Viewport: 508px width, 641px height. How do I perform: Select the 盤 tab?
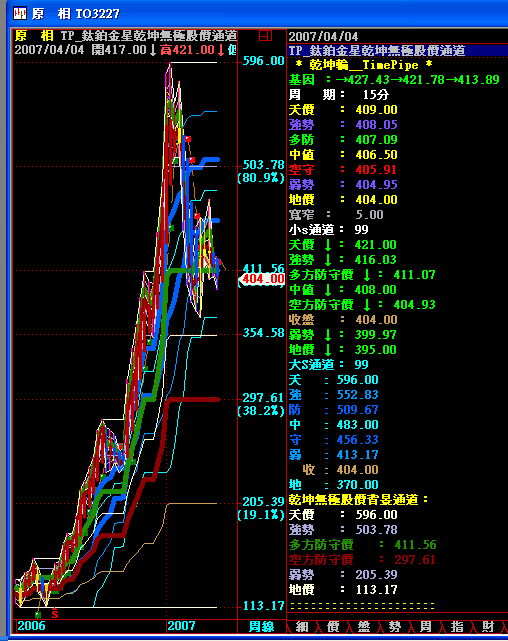[x=364, y=626]
